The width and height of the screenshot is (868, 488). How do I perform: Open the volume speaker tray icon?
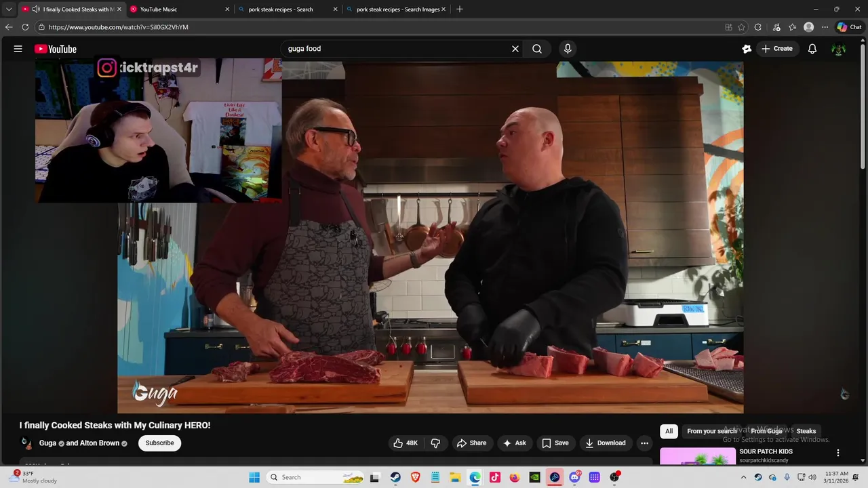click(812, 477)
